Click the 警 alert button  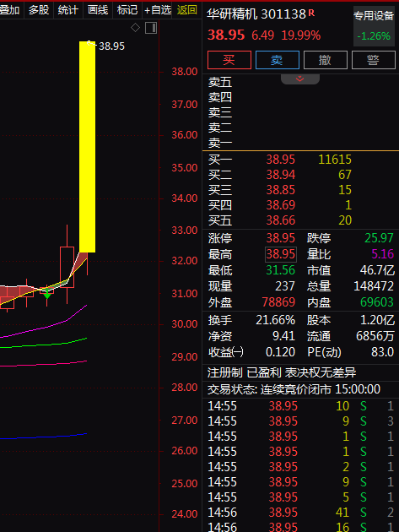[374, 60]
